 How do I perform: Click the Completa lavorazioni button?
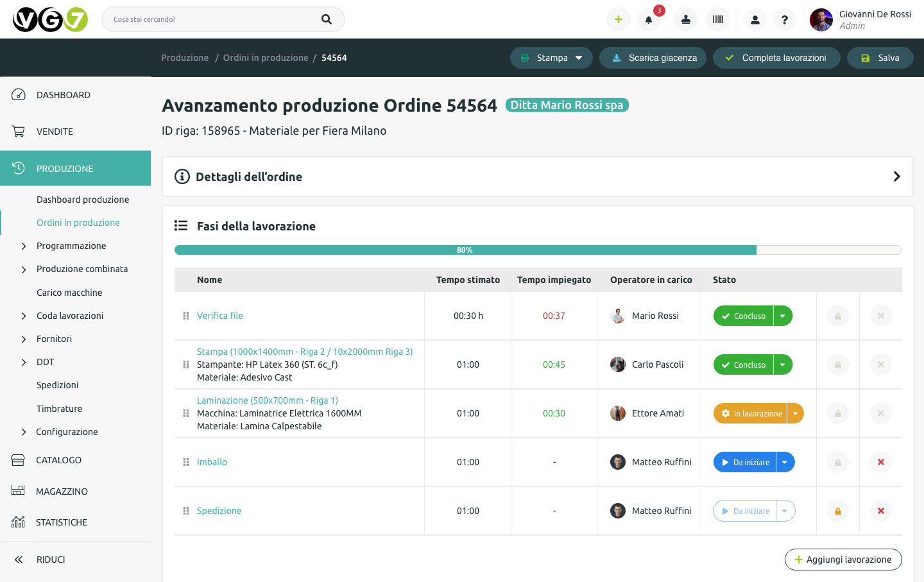[x=776, y=58]
